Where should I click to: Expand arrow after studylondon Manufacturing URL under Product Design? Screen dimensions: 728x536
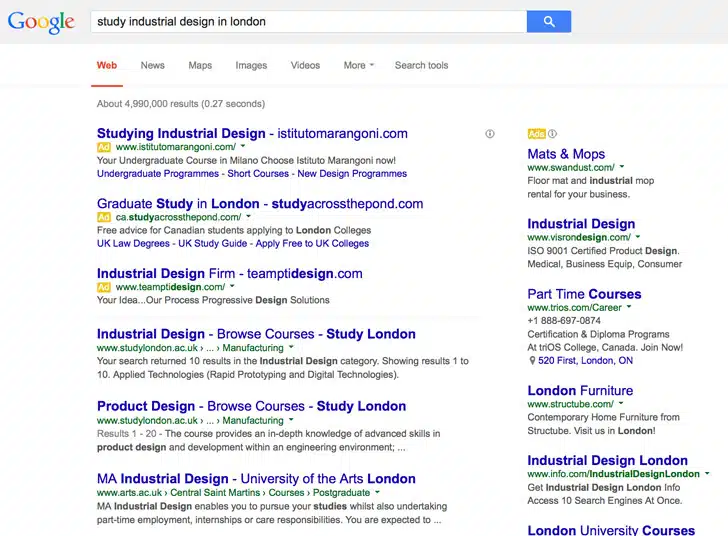tap(291, 419)
